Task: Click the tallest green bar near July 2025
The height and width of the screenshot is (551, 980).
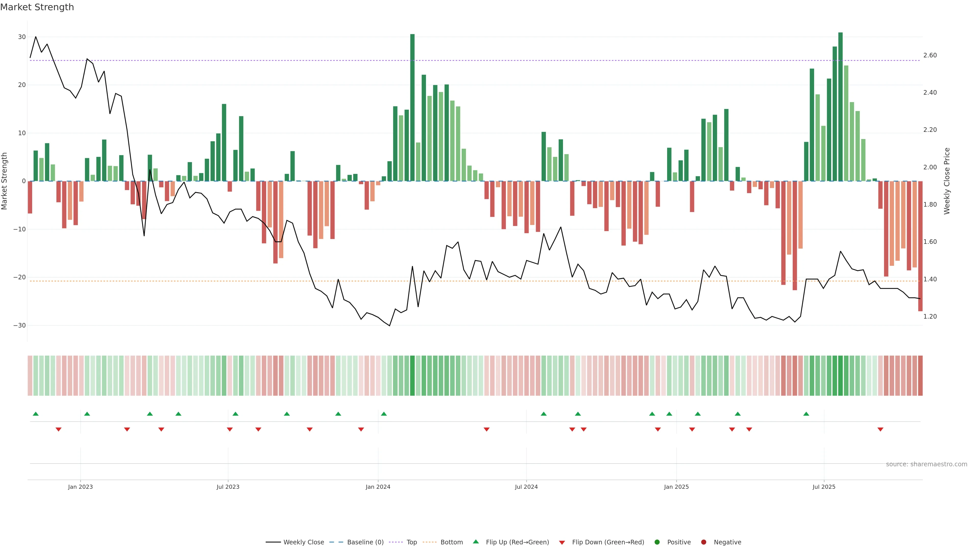Action: pos(840,106)
